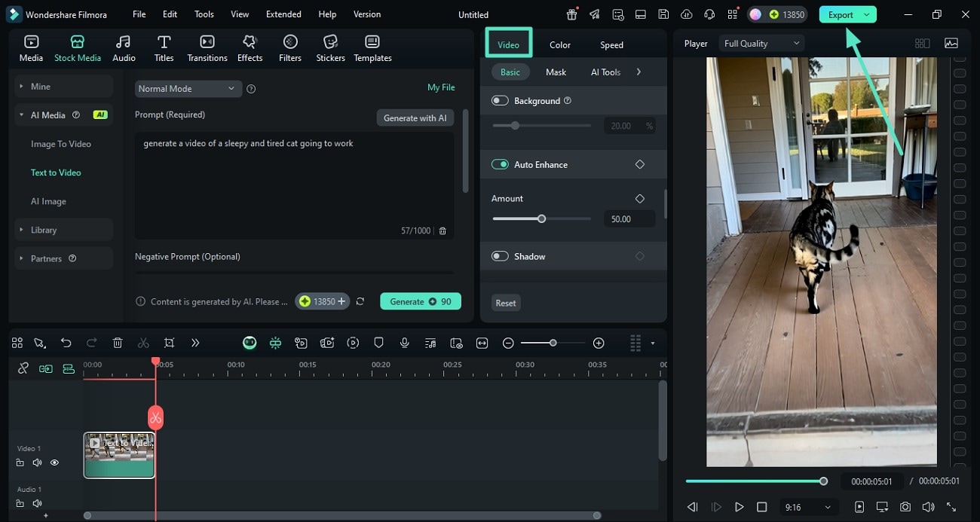Open the Effects tab
The image size is (980, 522).
(x=250, y=48)
